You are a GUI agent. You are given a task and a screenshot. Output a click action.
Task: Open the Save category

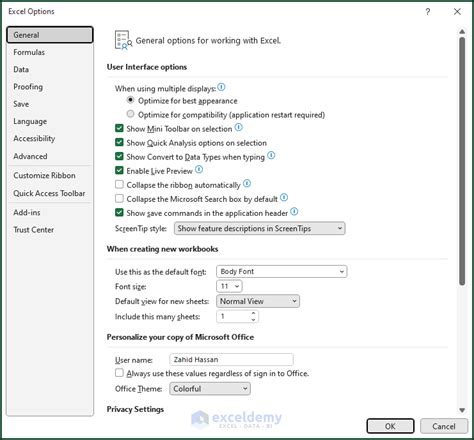[50, 104]
